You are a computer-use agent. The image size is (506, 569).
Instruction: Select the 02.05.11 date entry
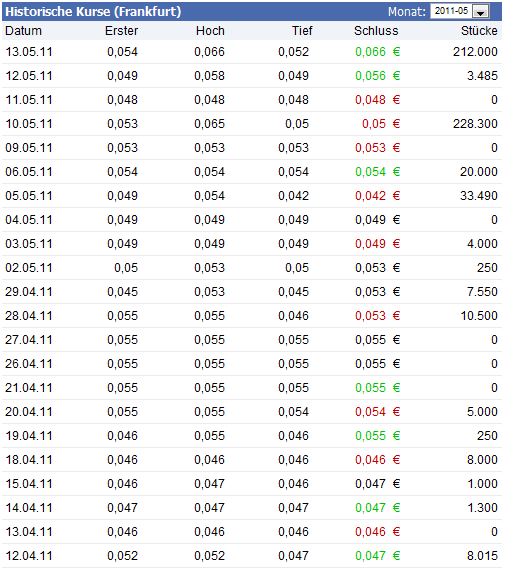29,268
